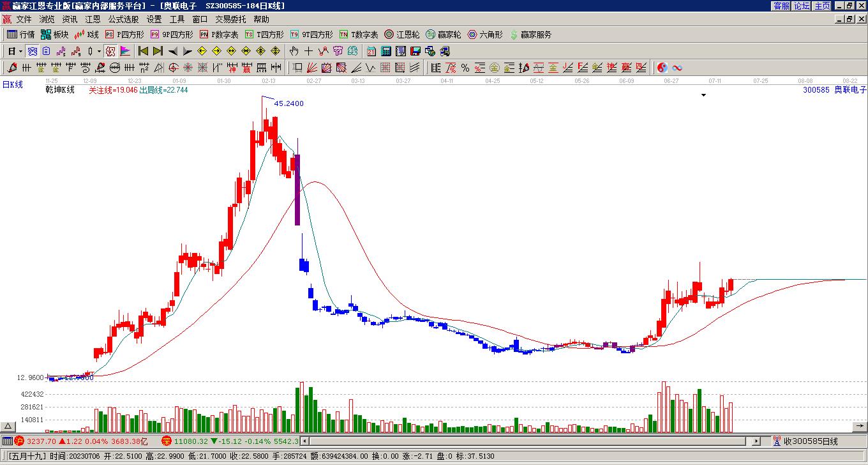Click the yellow diamond left-arrow icon
The image size is (868, 465).
point(202,51)
